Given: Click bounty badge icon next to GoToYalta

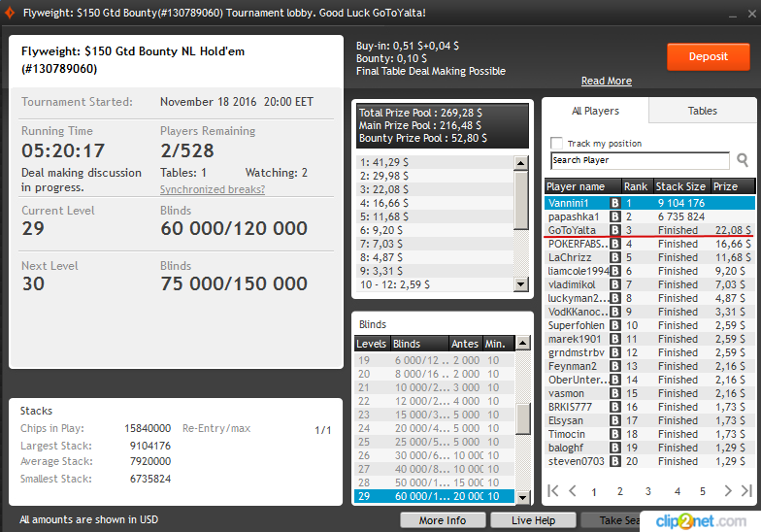Looking at the screenshot, I should [x=615, y=230].
